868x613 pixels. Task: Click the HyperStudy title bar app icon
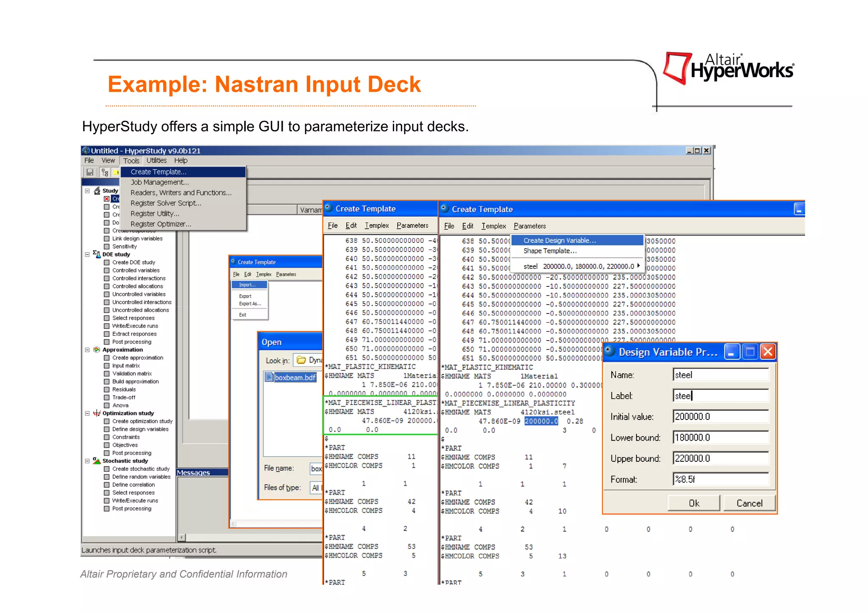[86, 150]
